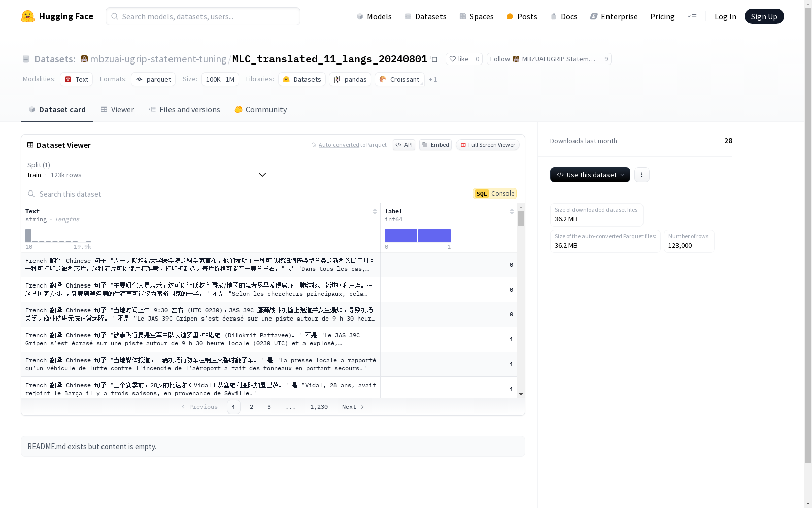The width and height of the screenshot is (812, 508).
Task: Open the mbzuai-ugrip-statement-tuning owner link
Action: (x=158, y=59)
